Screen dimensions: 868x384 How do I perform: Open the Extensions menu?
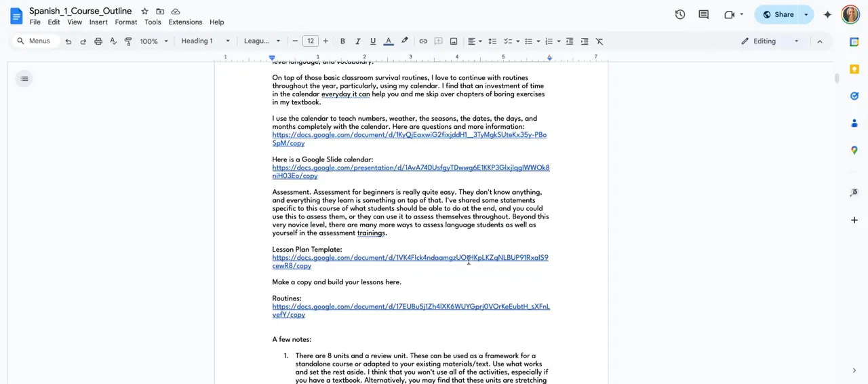185,22
